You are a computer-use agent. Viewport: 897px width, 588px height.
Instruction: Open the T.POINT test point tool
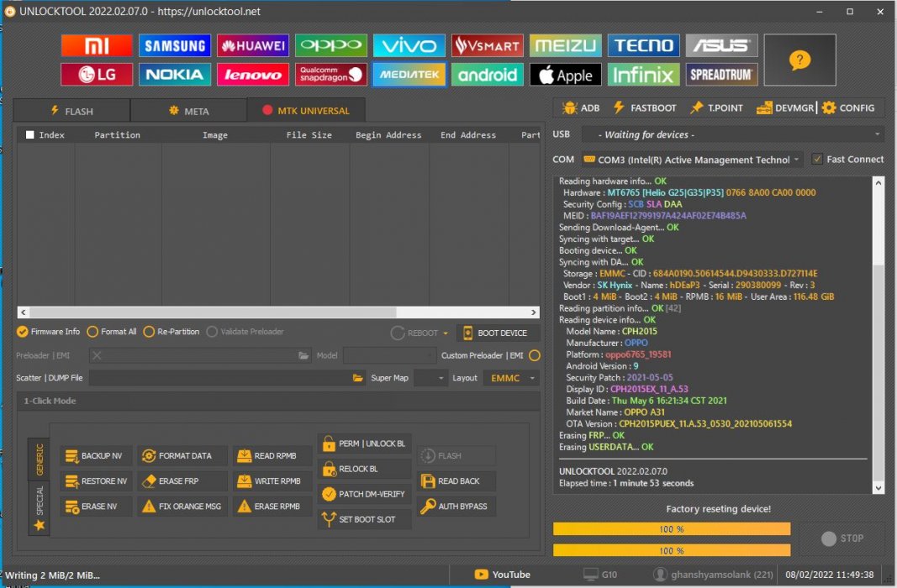point(716,108)
